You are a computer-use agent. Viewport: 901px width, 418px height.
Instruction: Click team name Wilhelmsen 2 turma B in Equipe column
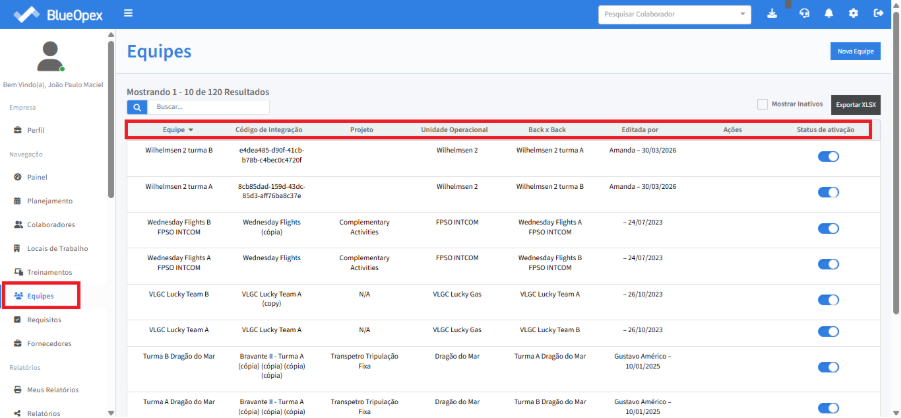tap(179, 150)
